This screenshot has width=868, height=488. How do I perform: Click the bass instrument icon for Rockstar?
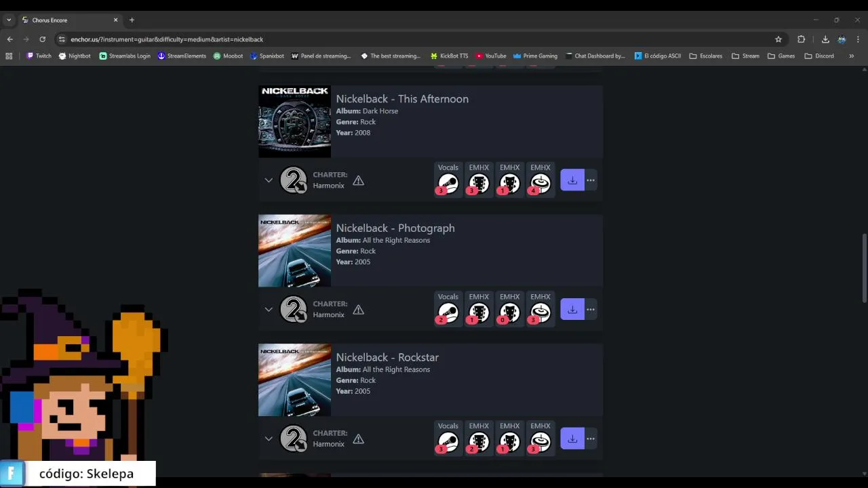click(x=509, y=443)
